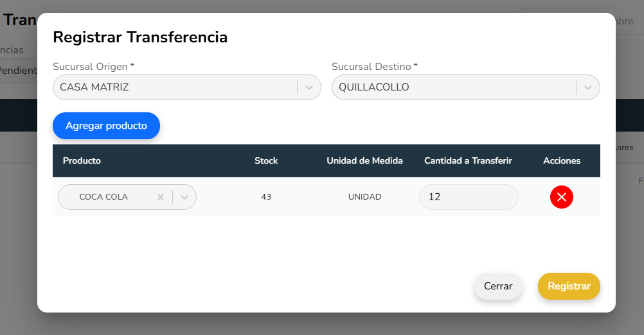644x335 pixels.
Task: Expand the product dropdown chevron
Action: coord(184,197)
